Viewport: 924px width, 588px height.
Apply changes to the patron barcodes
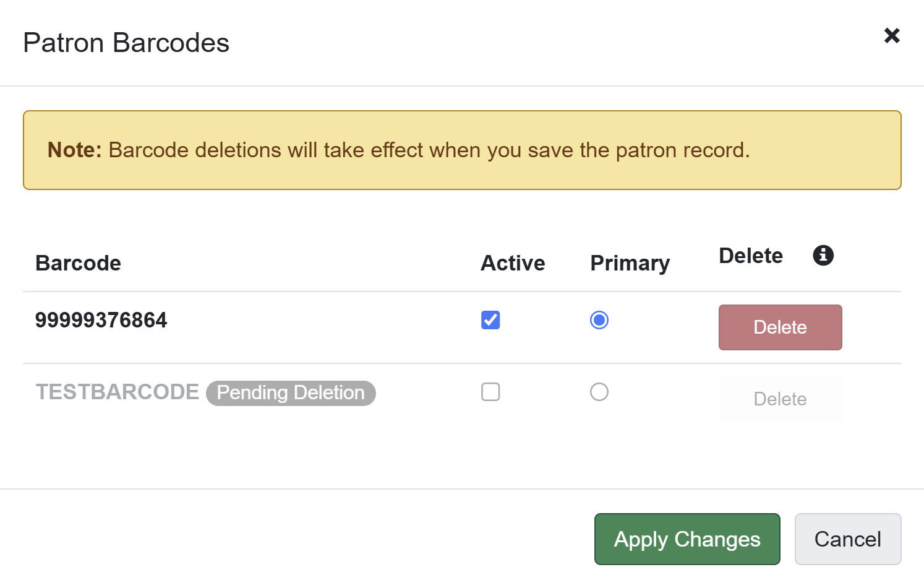[x=687, y=539]
